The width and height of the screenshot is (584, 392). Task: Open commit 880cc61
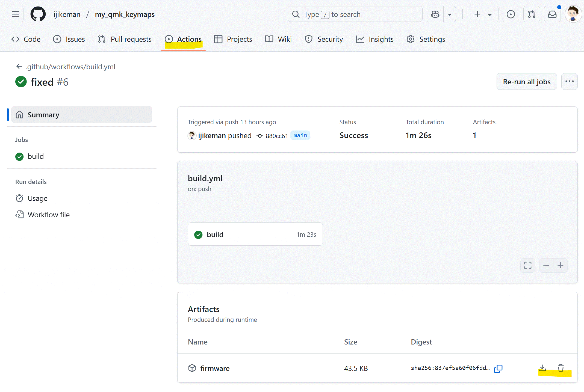click(277, 136)
